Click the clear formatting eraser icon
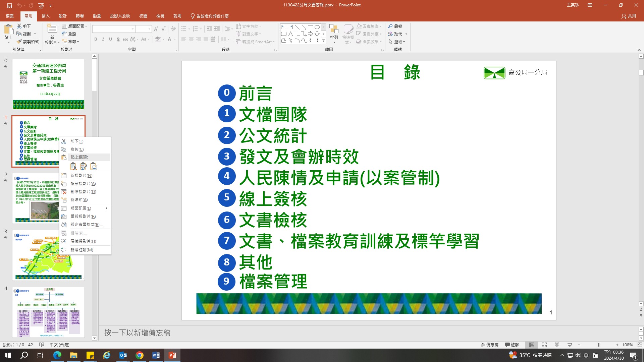Screen dimensions: 644x362 [x=173, y=29]
